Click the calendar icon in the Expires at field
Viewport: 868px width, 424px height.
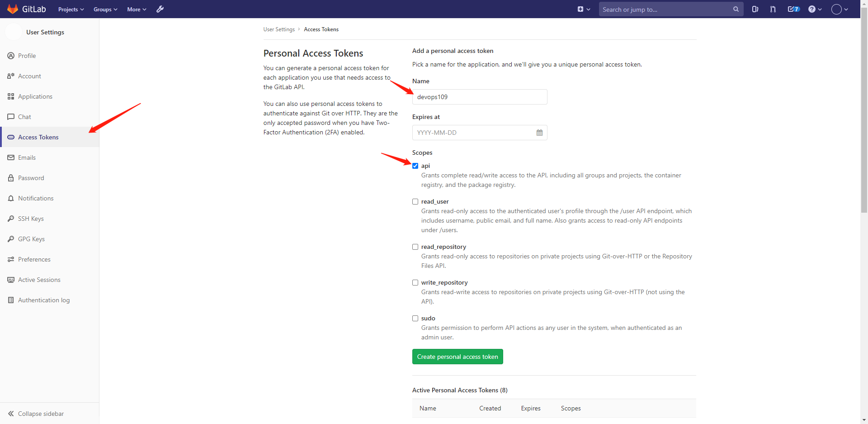[539, 133]
